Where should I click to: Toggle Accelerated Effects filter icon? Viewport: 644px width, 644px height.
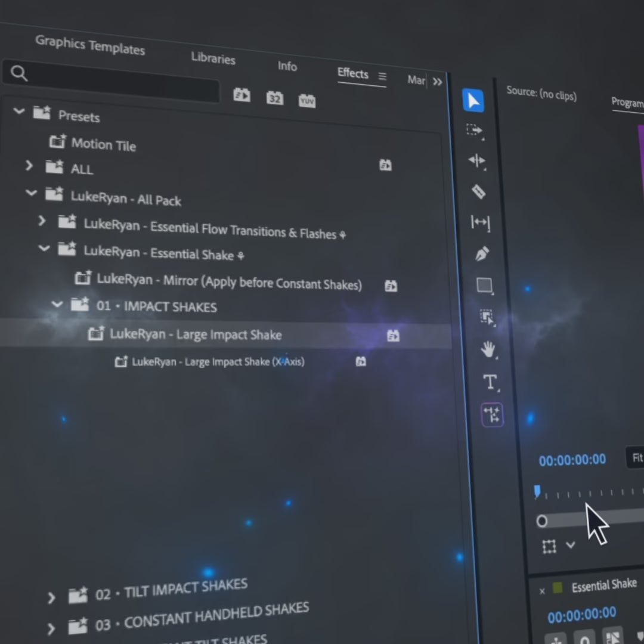click(x=241, y=95)
